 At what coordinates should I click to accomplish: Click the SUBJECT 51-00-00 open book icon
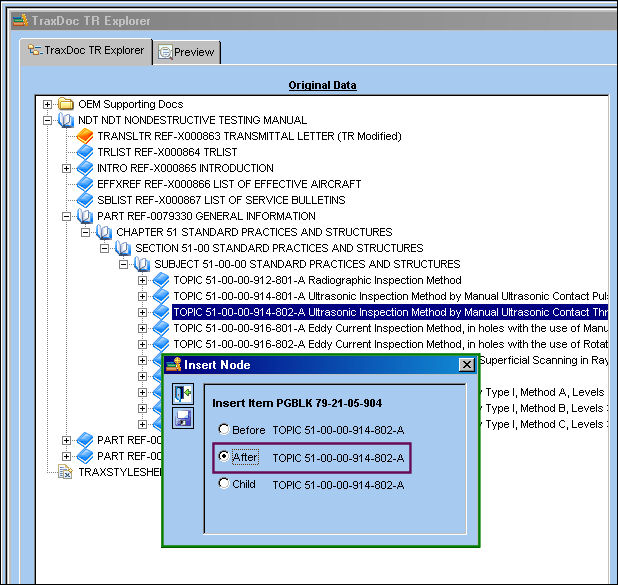(141, 264)
